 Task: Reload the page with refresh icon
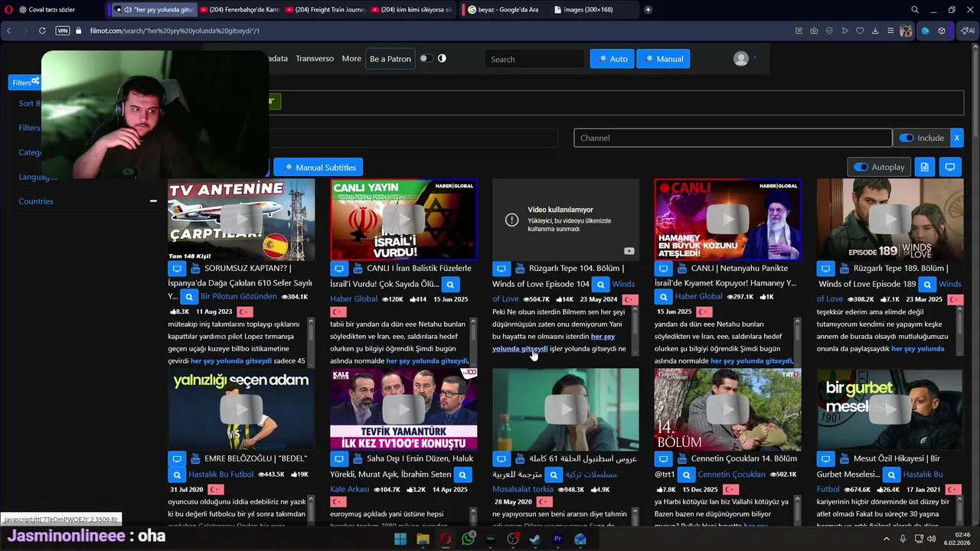coord(42,31)
